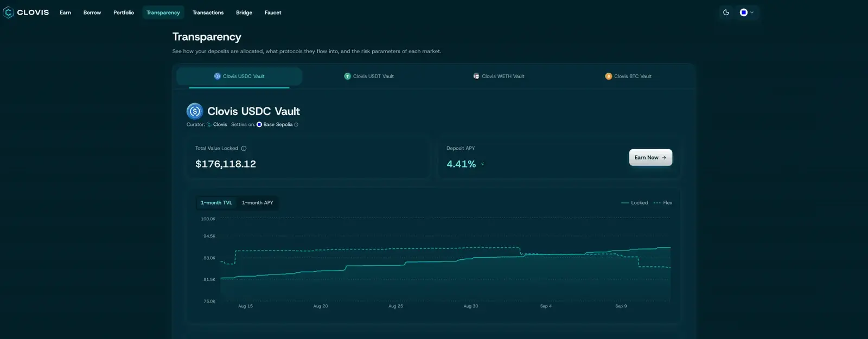Switch to the Clovis WETH Vault tab
Image resolution: width=868 pixels, height=339 pixels.
coord(499,76)
